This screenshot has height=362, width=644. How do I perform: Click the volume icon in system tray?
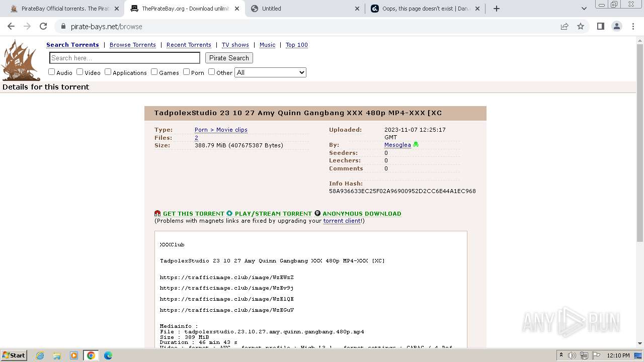[x=572, y=355]
